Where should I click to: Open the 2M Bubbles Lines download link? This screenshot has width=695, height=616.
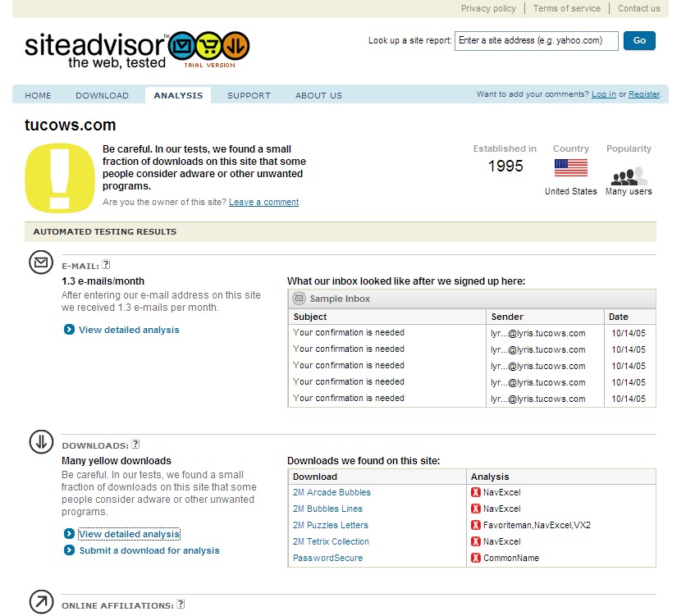(327, 509)
